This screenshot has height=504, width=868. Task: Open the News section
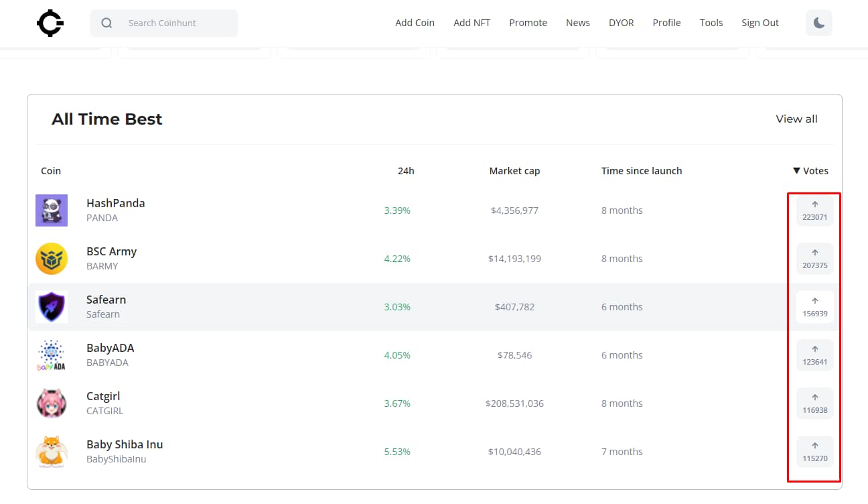(578, 23)
